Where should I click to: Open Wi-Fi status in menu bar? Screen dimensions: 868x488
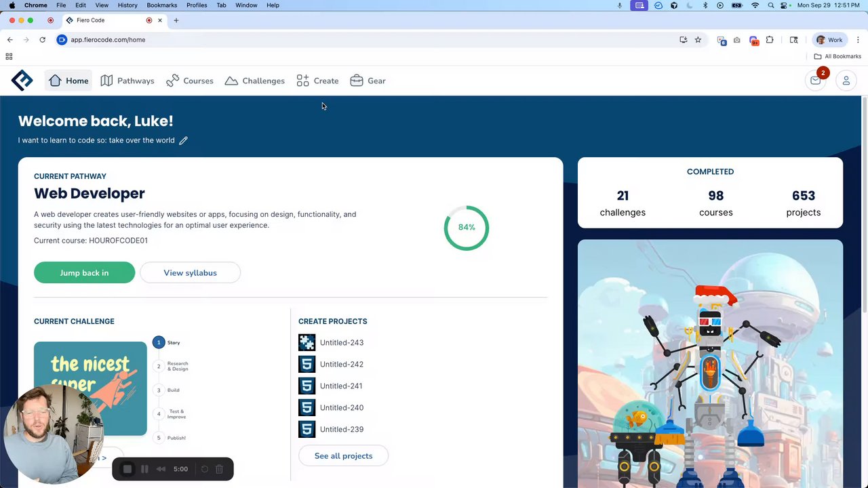point(755,5)
